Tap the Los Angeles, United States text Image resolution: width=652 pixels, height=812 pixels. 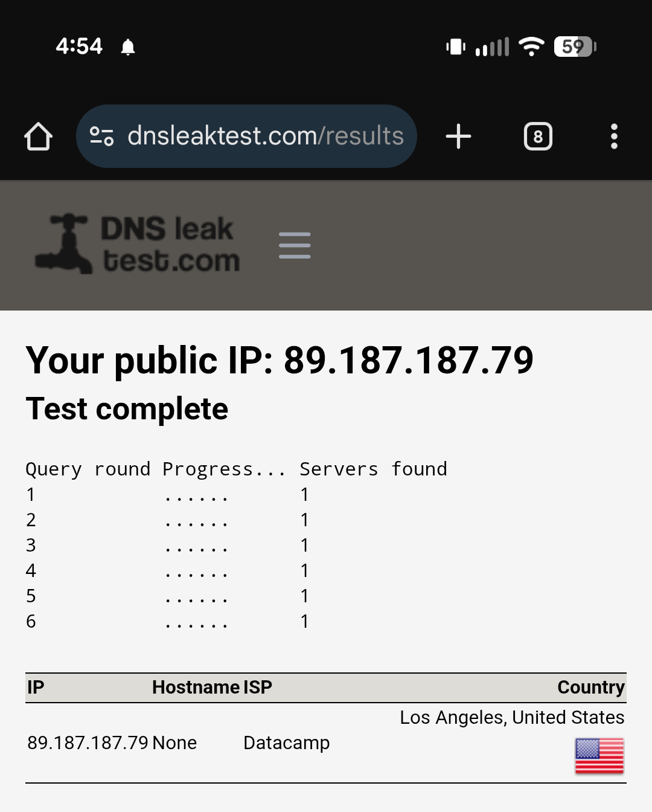pos(511,717)
